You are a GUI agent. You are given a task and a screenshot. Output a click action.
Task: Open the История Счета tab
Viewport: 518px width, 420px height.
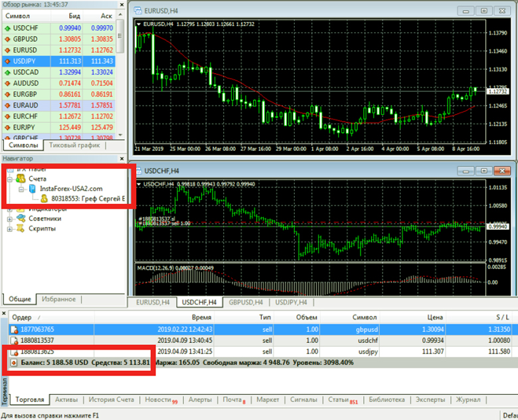point(111,400)
